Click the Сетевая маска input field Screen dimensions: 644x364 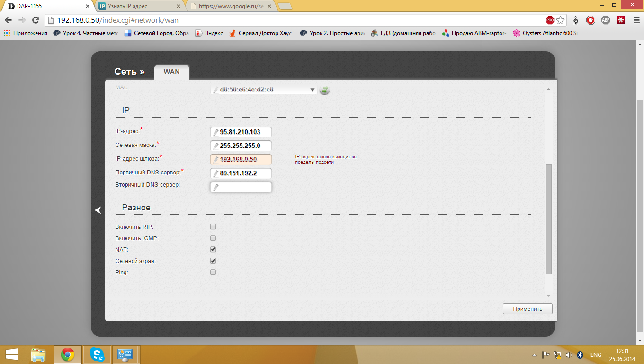241,146
